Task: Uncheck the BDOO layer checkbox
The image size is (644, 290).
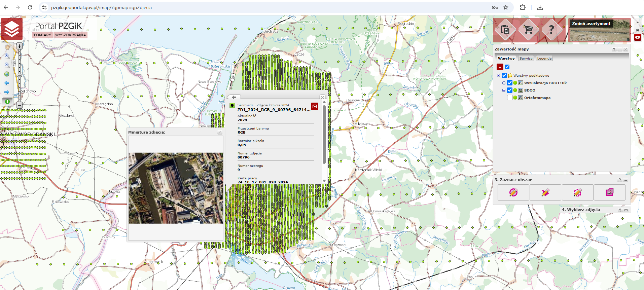Action: point(509,90)
